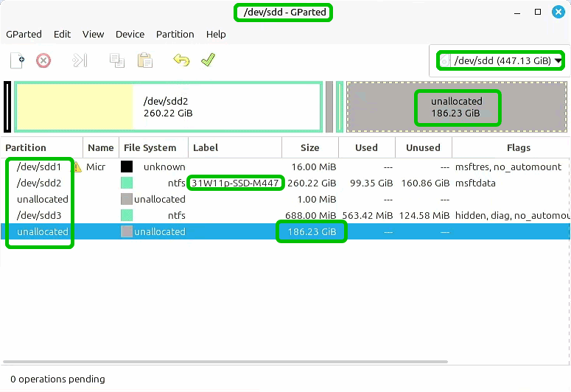
Task: Apply all operations with green checkmark
Action: pos(208,60)
